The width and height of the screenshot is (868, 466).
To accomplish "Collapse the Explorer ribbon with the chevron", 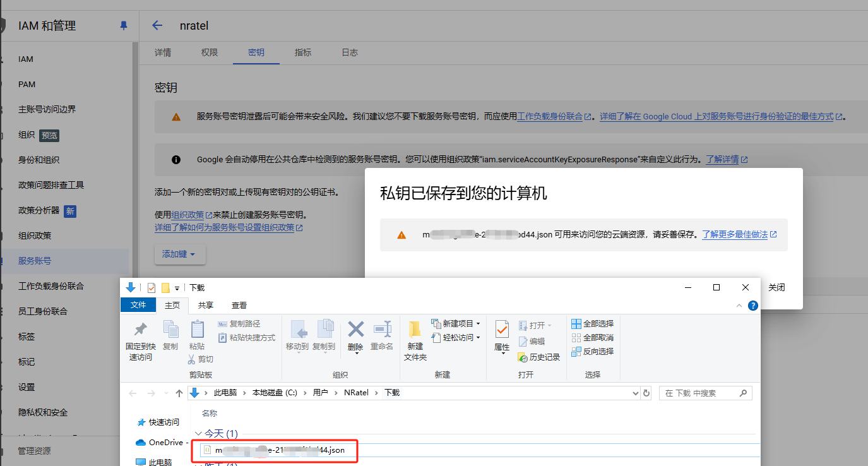I will click(740, 306).
